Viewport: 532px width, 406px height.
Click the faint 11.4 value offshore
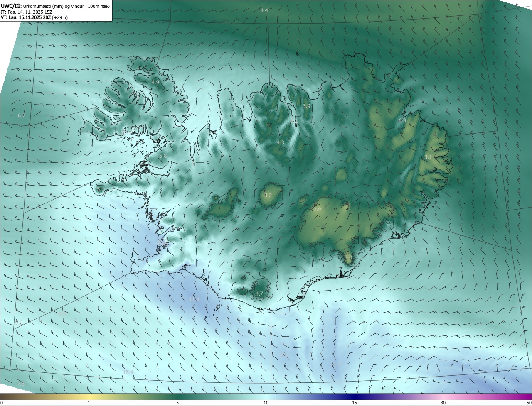coord(195,299)
